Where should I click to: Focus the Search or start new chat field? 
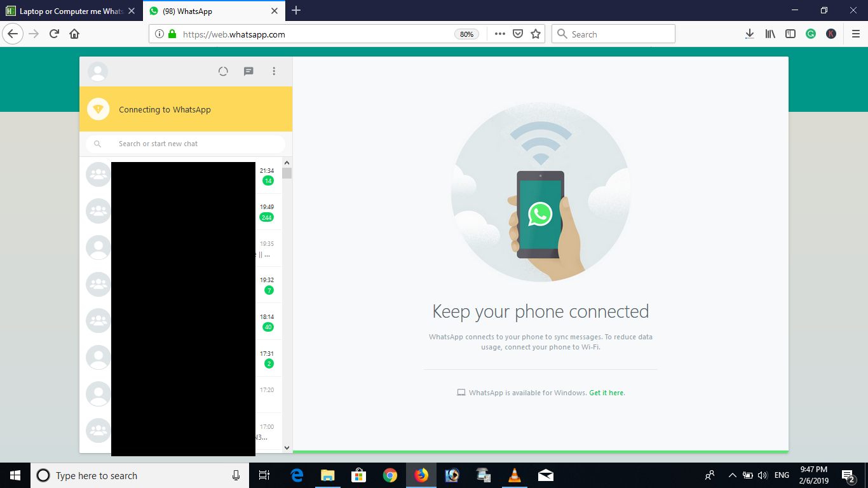coord(186,144)
